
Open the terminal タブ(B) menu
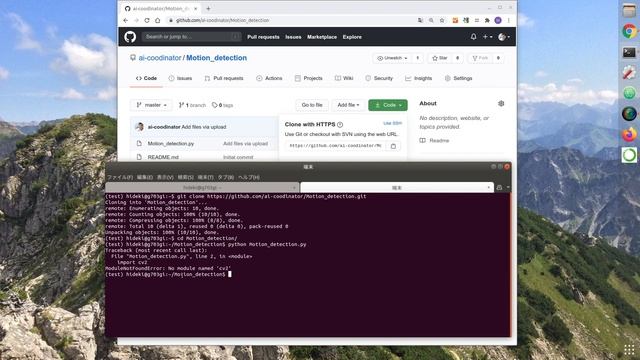(x=226, y=177)
